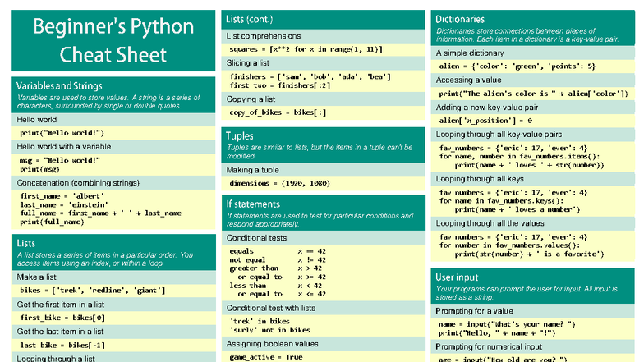Click the "Conditional tests" subheading
Screen dimensions: 644x362
(256, 238)
